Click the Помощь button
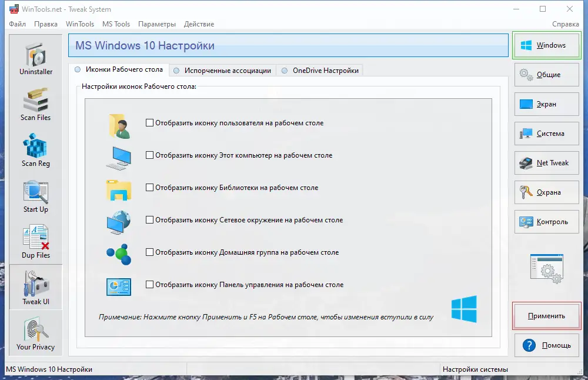 point(547,345)
